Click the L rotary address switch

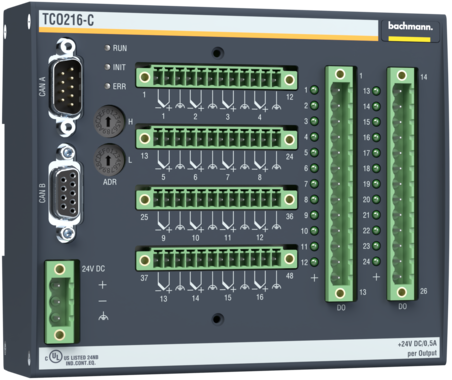(x=108, y=160)
